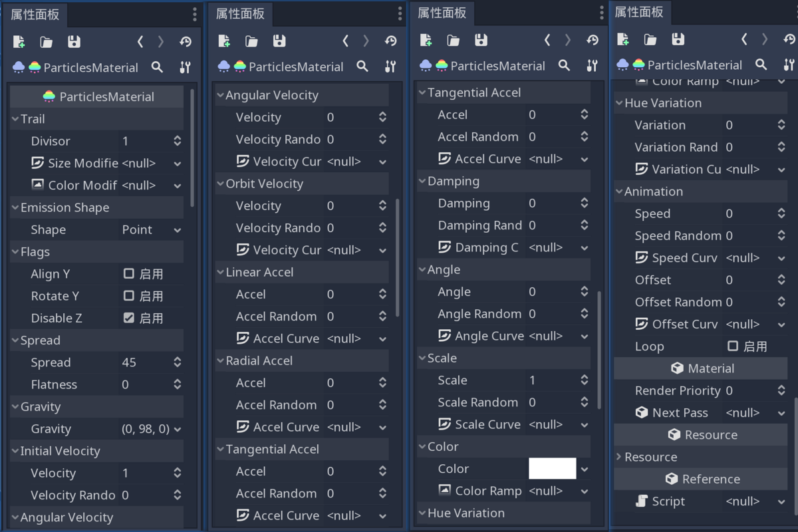This screenshot has height=532, width=798.
Task: Select 属性面板 tab in panel with Animation section
Action: (x=639, y=12)
